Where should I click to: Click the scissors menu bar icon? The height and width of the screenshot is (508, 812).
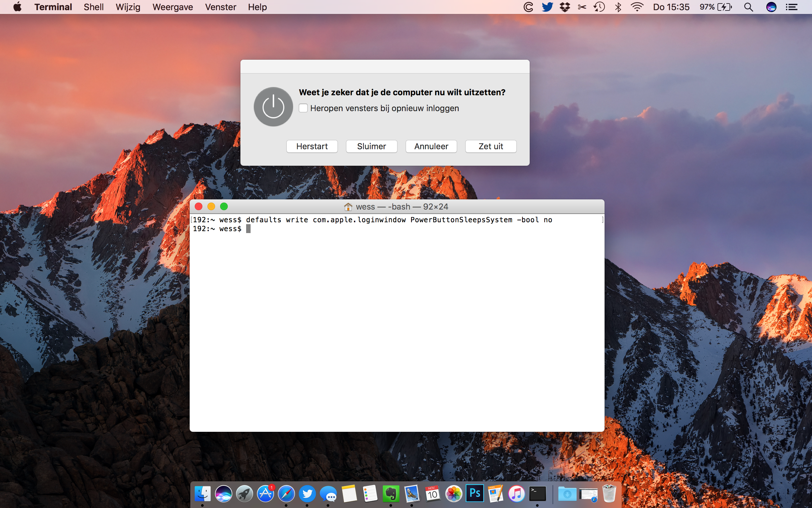[582, 7]
